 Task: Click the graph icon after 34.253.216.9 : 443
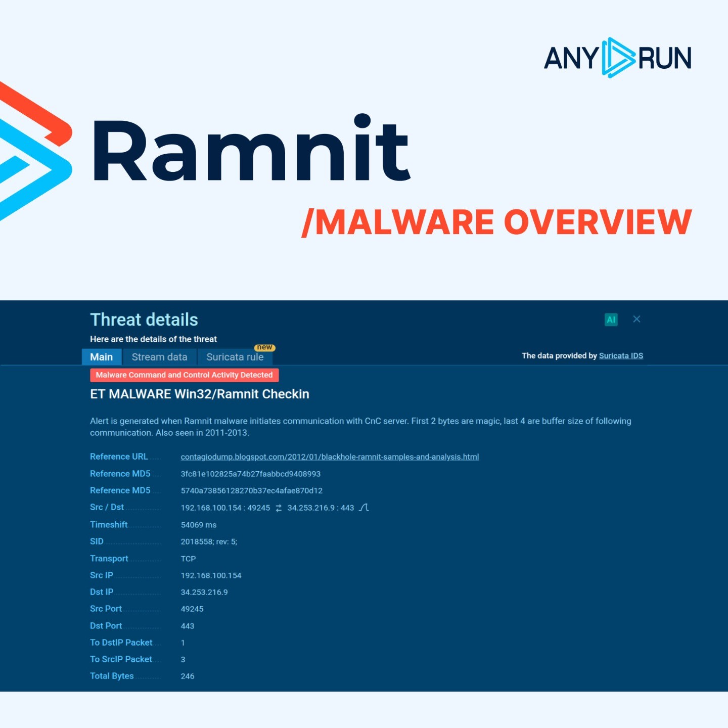363,508
